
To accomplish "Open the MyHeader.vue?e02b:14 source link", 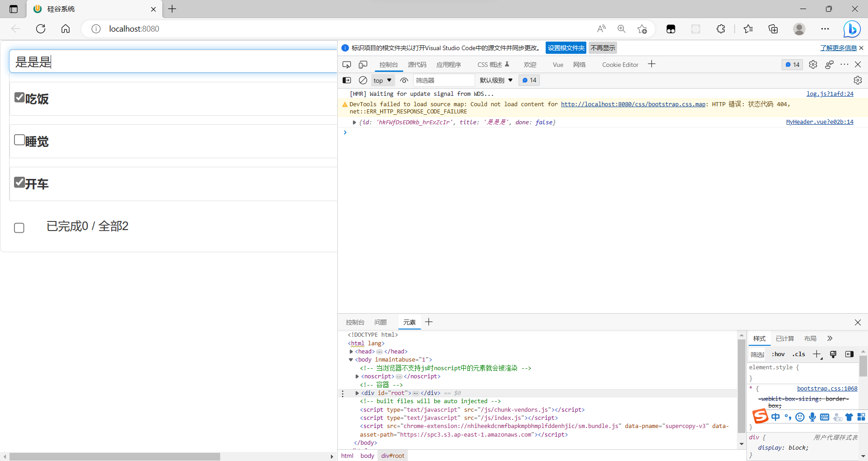I will pos(820,122).
